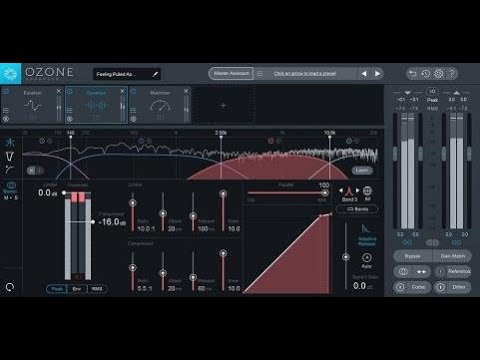Screen dimensions: 480x360
Task: Click the Dynamics module solo icon
Action: point(69,119)
